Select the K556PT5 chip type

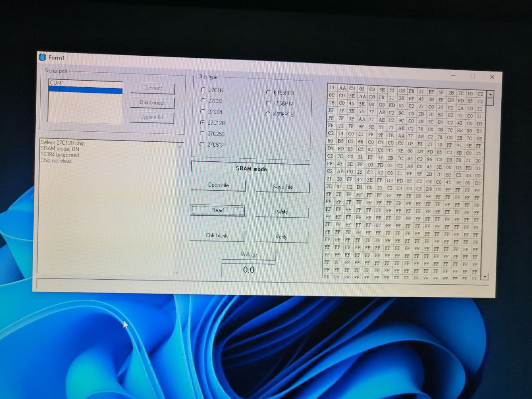(x=279, y=114)
